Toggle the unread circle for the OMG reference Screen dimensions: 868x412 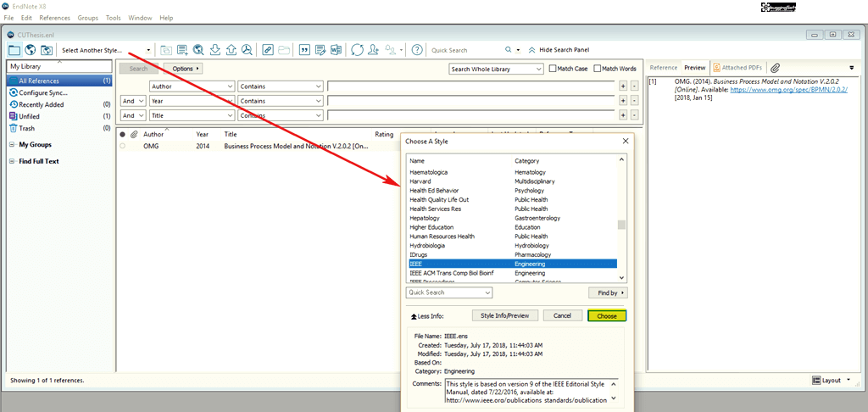[x=122, y=146]
